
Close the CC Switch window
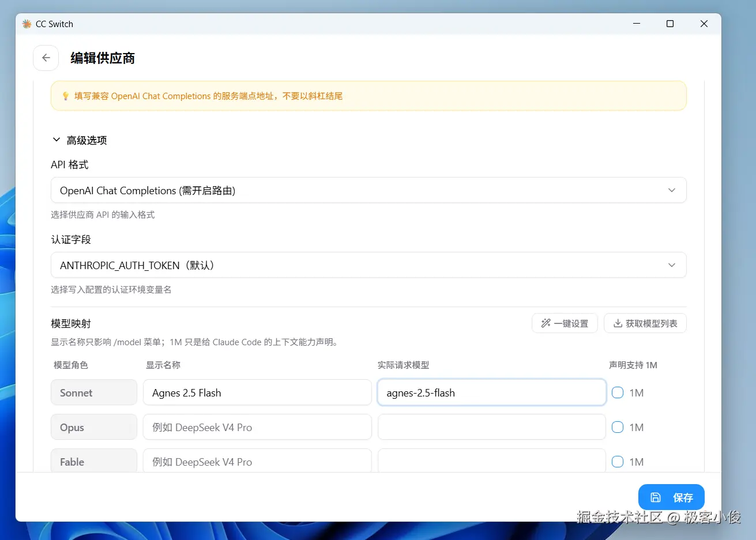coord(704,24)
